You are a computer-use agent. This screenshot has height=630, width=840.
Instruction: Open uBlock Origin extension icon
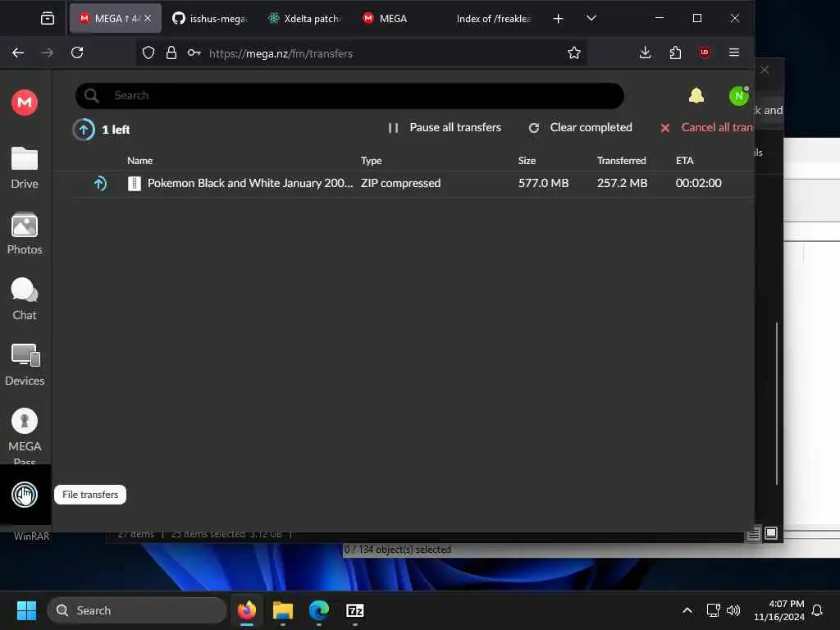coord(705,53)
